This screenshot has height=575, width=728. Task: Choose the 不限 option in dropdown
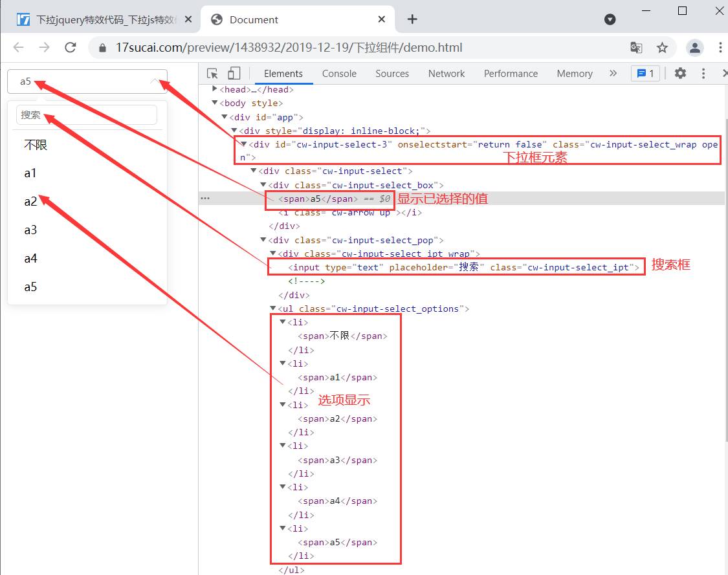36,145
